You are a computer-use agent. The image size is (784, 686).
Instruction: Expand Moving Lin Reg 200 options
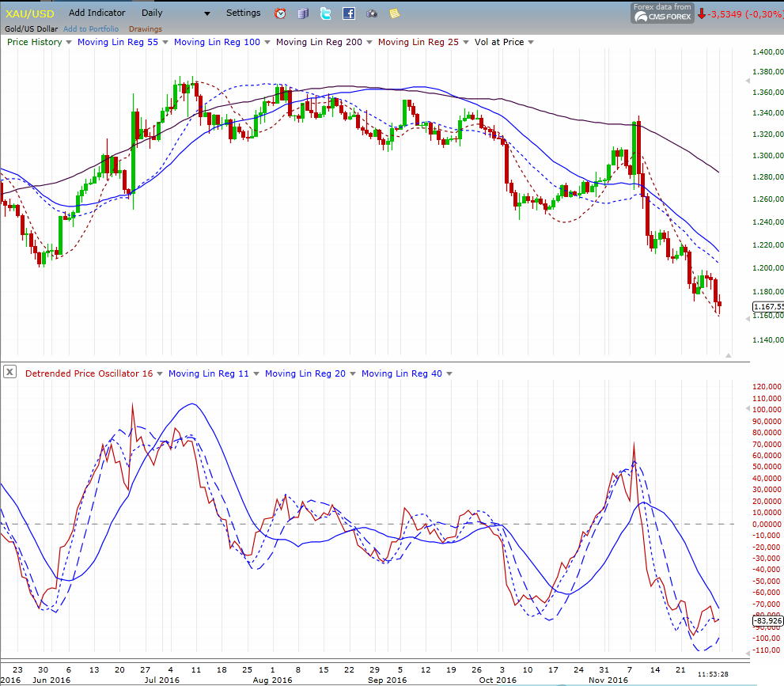[369, 43]
